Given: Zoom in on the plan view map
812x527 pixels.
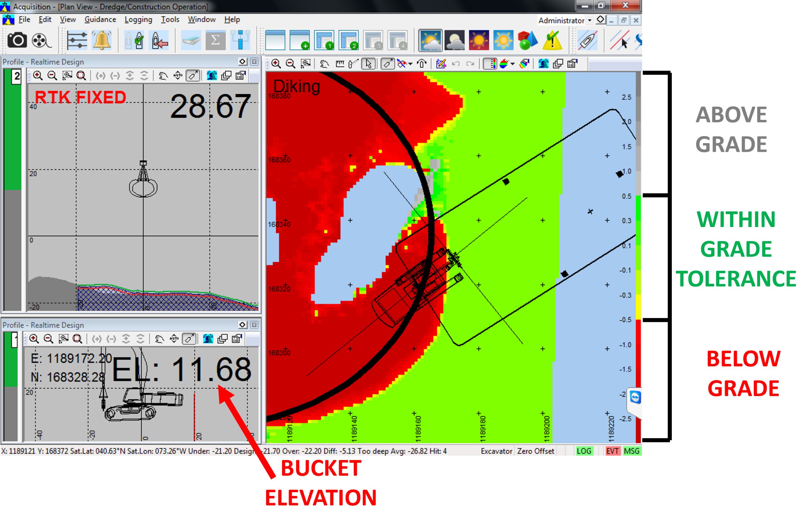Looking at the screenshot, I should click(276, 64).
